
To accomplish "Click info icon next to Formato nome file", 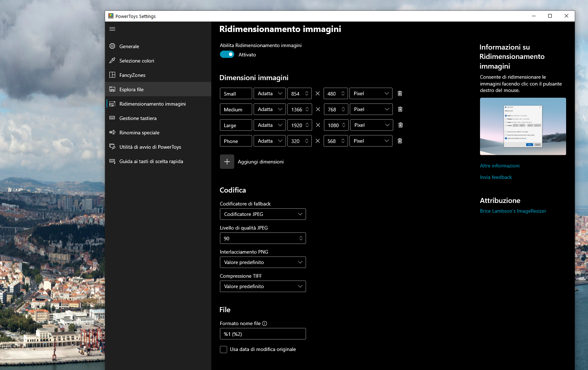I will click(265, 323).
